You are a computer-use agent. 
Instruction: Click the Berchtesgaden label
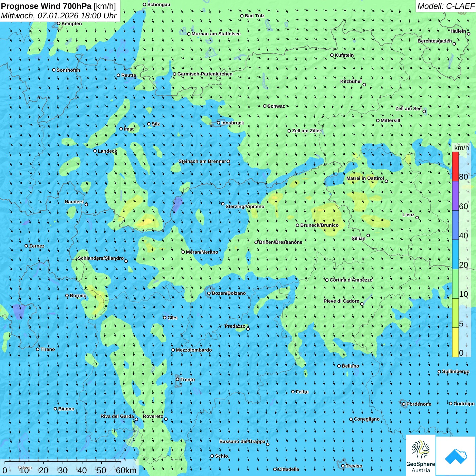435,41
